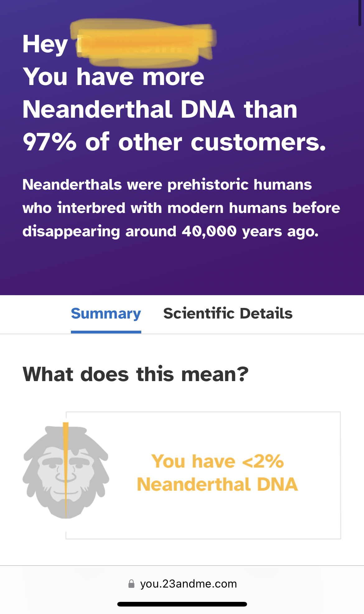Tap the 'Hey' greeting word
This screenshot has width=364, height=614.
pos(45,45)
